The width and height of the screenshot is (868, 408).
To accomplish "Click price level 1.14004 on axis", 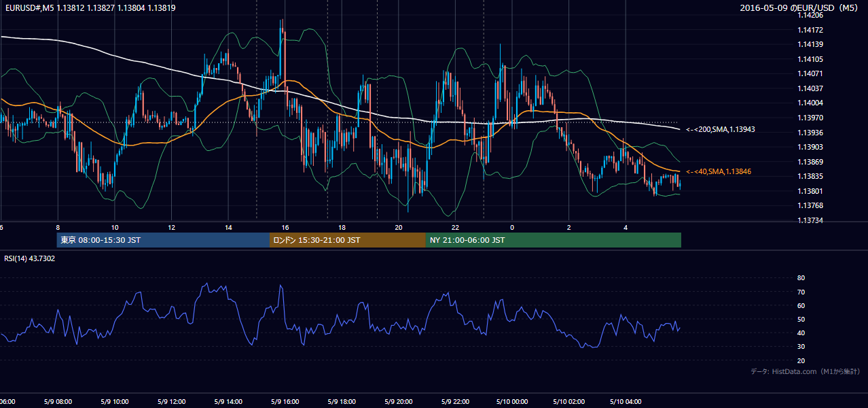I will point(809,103).
